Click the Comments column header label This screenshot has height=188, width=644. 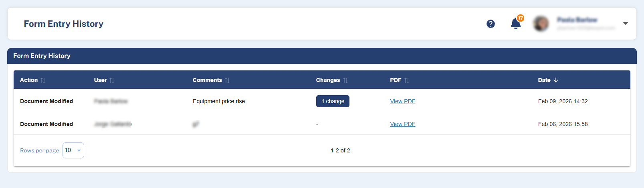pyautogui.click(x=207, y=80)
